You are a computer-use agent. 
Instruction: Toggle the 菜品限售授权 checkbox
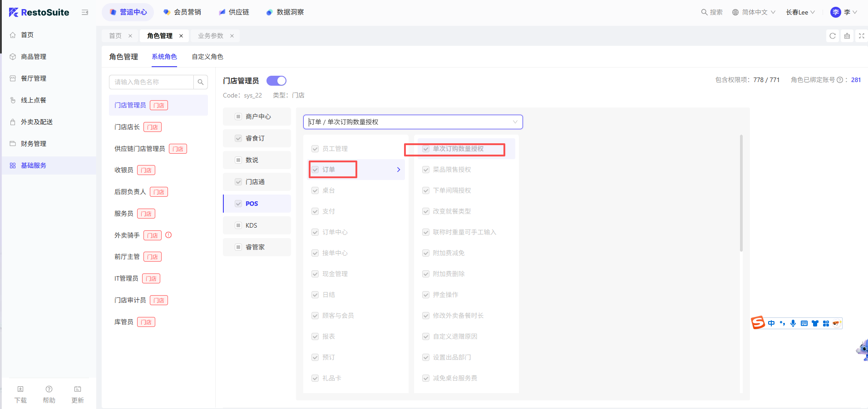[426, 170]
